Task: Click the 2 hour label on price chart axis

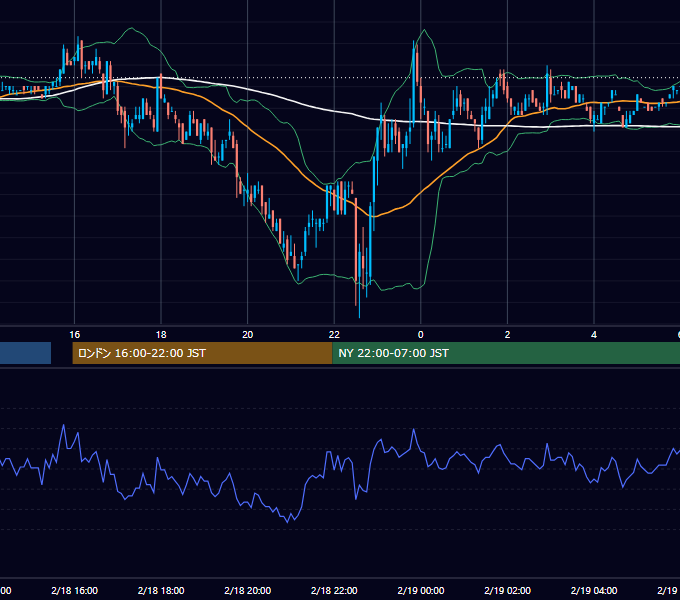Action: click(507, 335)
